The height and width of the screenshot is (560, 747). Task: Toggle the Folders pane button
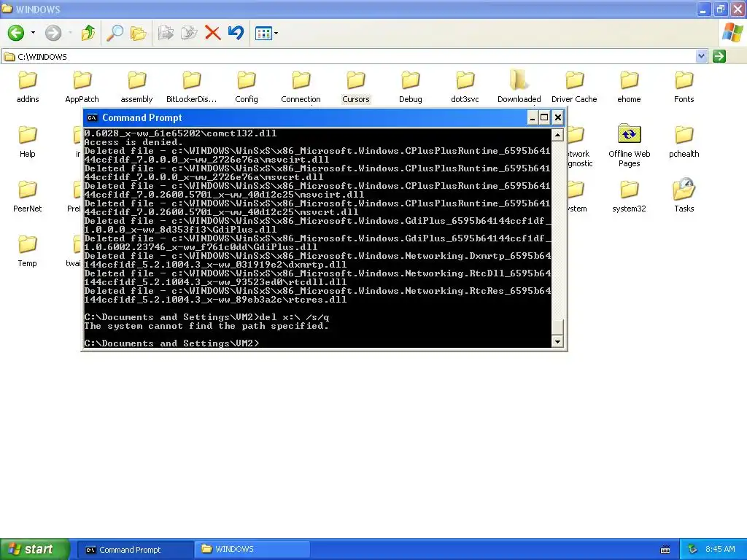point(138,33)
